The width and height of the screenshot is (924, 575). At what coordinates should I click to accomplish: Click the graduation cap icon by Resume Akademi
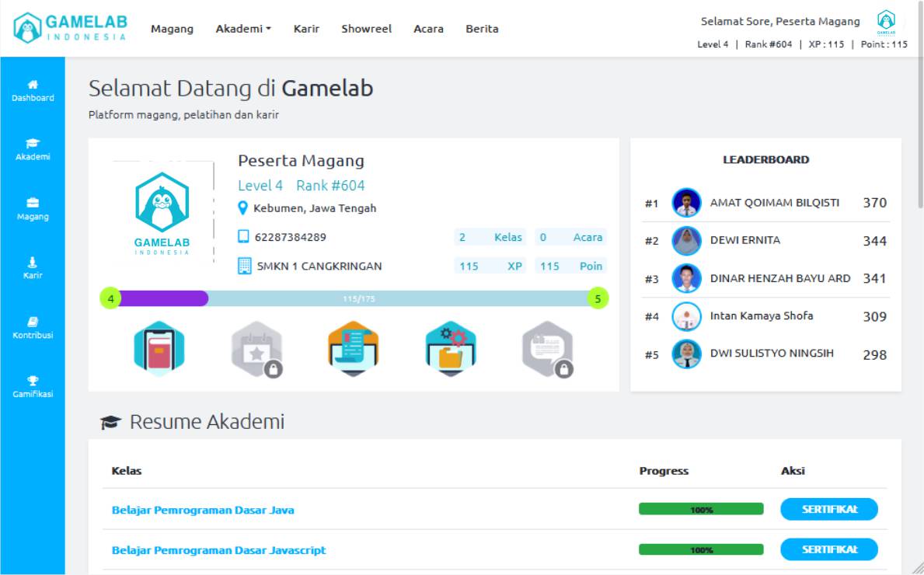tap(110, 422)
